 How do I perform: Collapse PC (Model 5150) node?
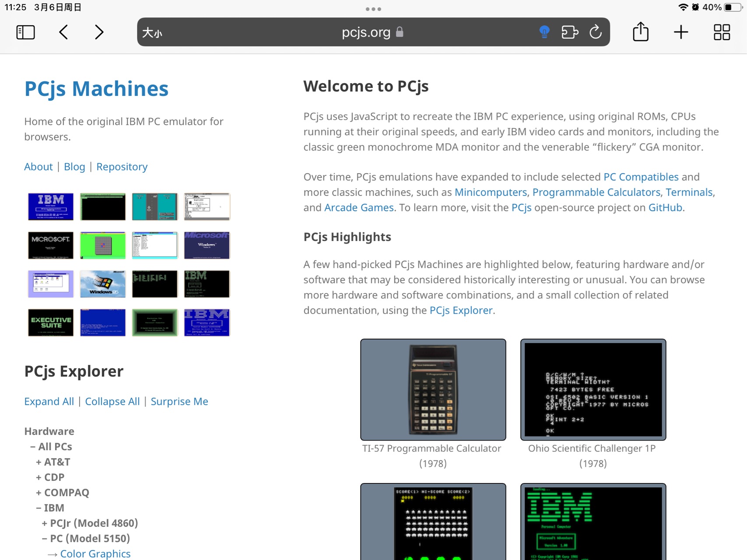click(86, 539)
